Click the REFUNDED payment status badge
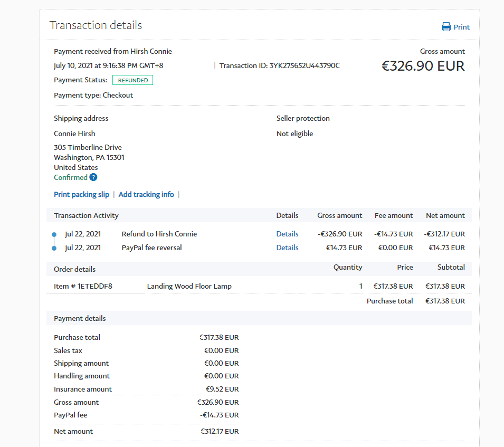 tap(132, 80)
